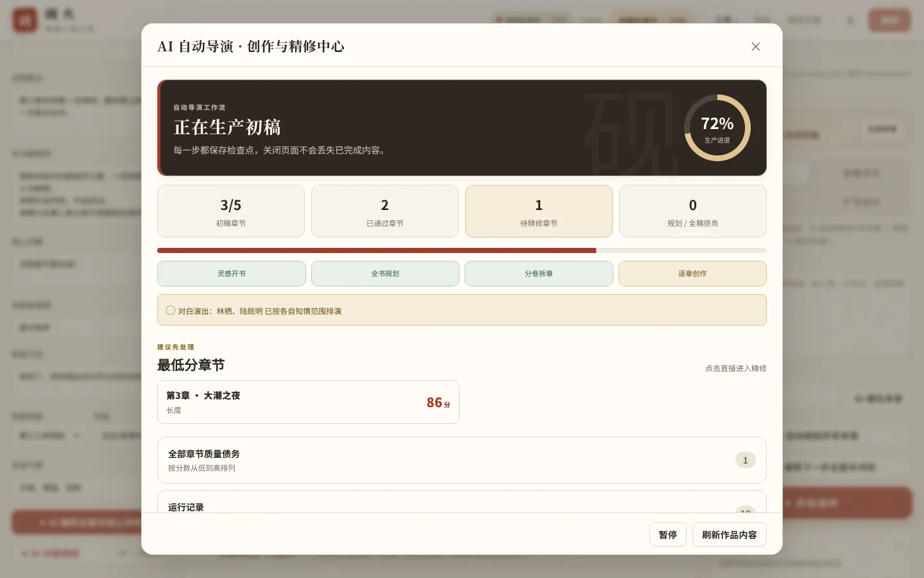The image size is (924, 578).
Task: Click the 对白演出 status message bar
Action: coord(462,310)
